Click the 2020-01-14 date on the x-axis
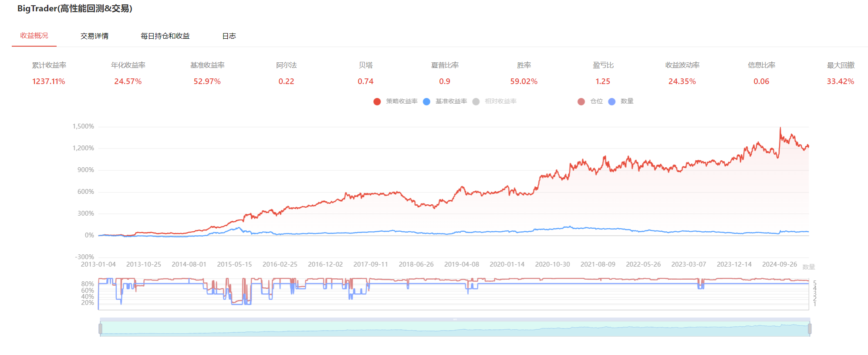The height and width of the screenshot is (355, 868). [507, 264]
